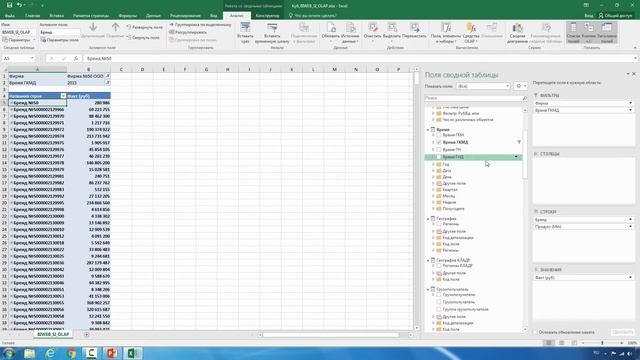
Task: Open Фирма filter dropdown in cell B1
Action: pyautogui.click(x=107, y=76)
